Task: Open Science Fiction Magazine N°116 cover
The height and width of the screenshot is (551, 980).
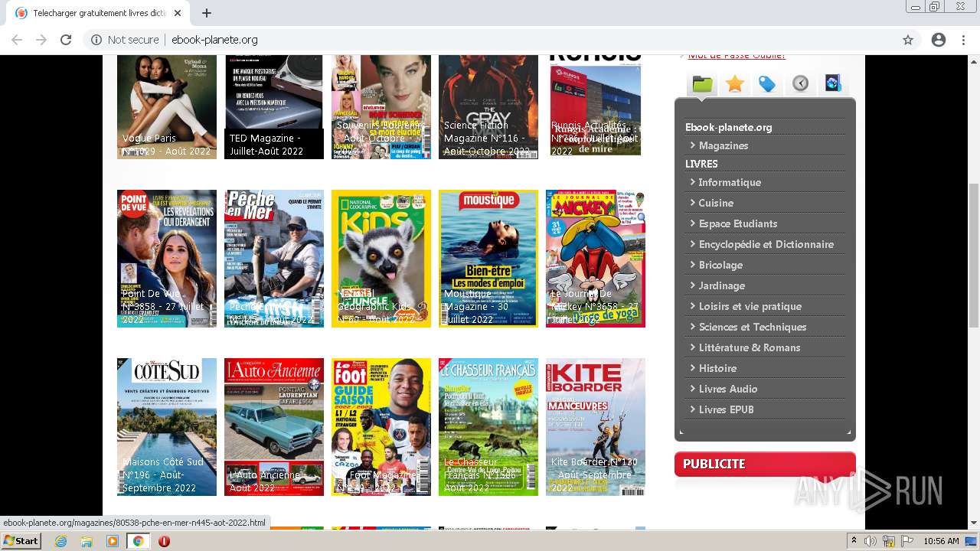Action: click(488, 107)
